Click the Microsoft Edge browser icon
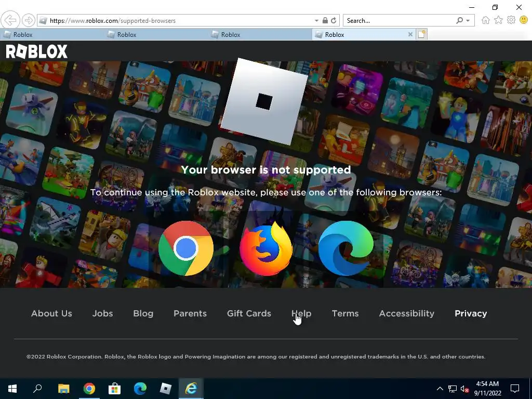 click(x=345, y=248)
